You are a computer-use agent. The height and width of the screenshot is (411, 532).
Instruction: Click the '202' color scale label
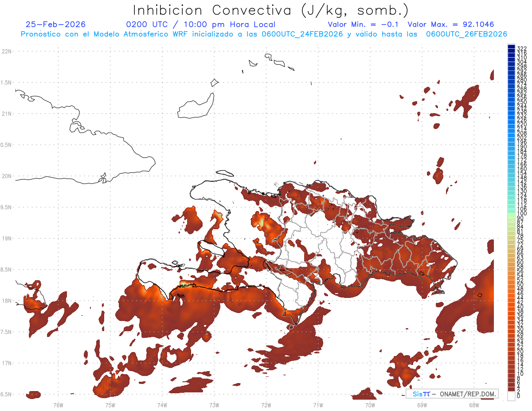pos(522,137)
